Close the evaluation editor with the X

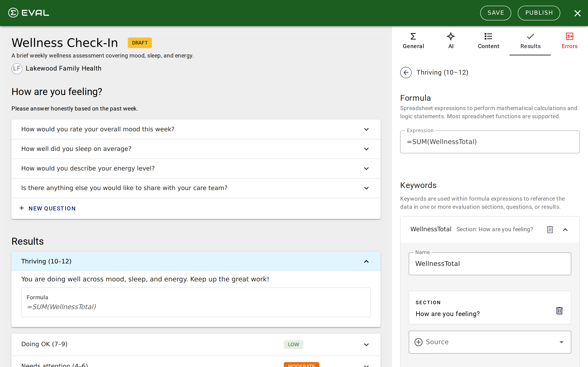(577, 13)
